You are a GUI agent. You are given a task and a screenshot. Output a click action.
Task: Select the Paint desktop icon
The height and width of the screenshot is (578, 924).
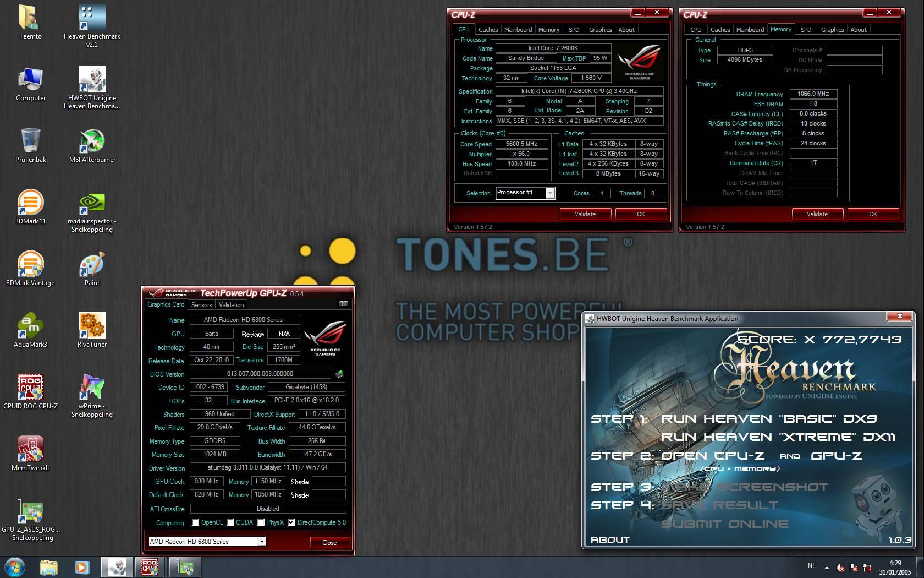click(x=92, y=269)
